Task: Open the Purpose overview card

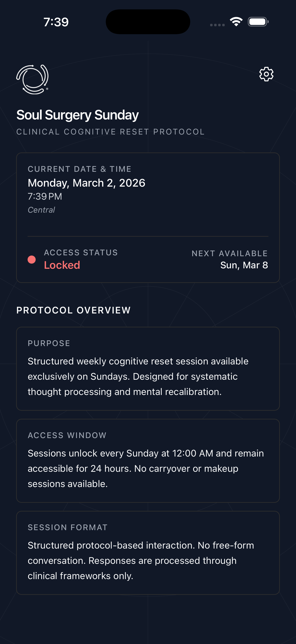Action: pos(148,368)
